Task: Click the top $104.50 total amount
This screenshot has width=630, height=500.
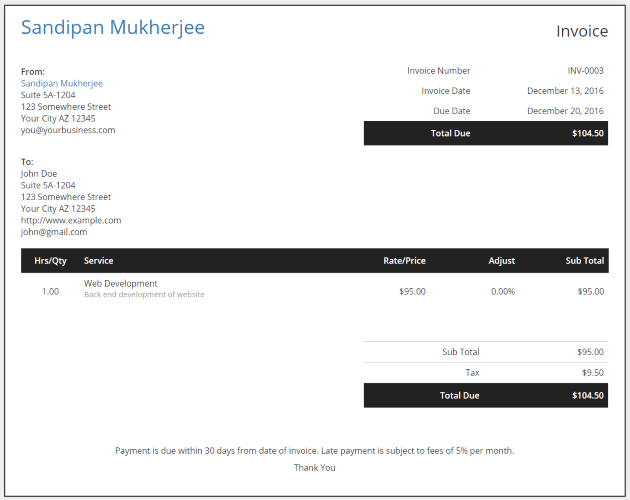Action: [588, 133]
